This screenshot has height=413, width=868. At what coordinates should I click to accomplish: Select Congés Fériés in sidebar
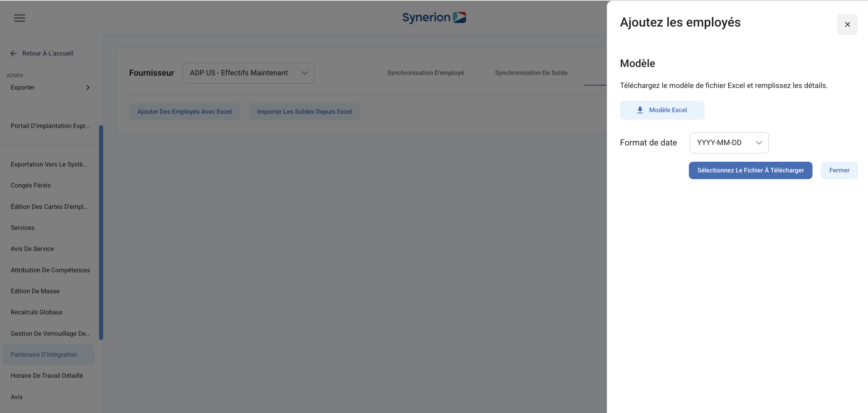31,185
